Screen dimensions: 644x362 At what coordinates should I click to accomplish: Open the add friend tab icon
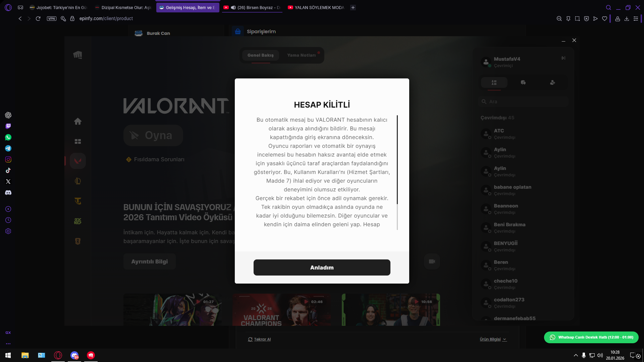(x=552, y=82)
